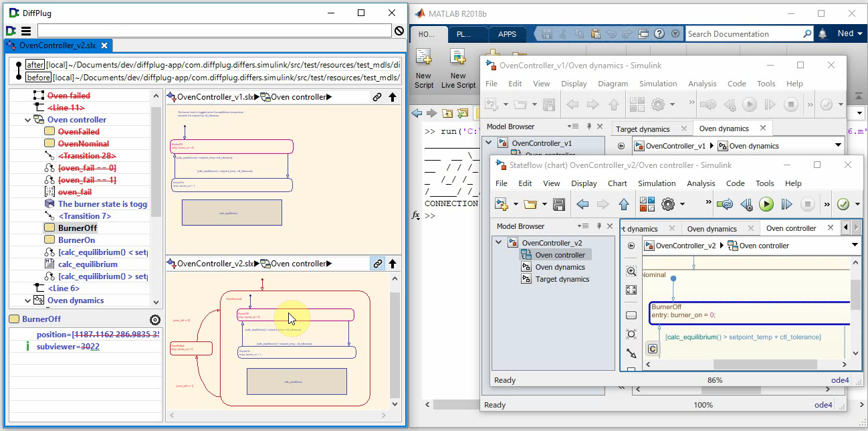868x431 pixels.
Task: Click the MATLAB help question mark icon
Action: click(x=659, y=33)
